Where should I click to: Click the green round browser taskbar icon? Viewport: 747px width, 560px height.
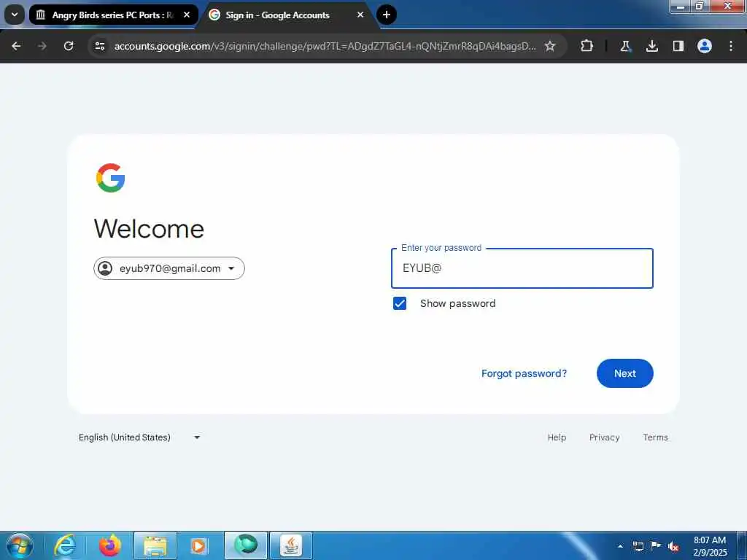point(246,545)
